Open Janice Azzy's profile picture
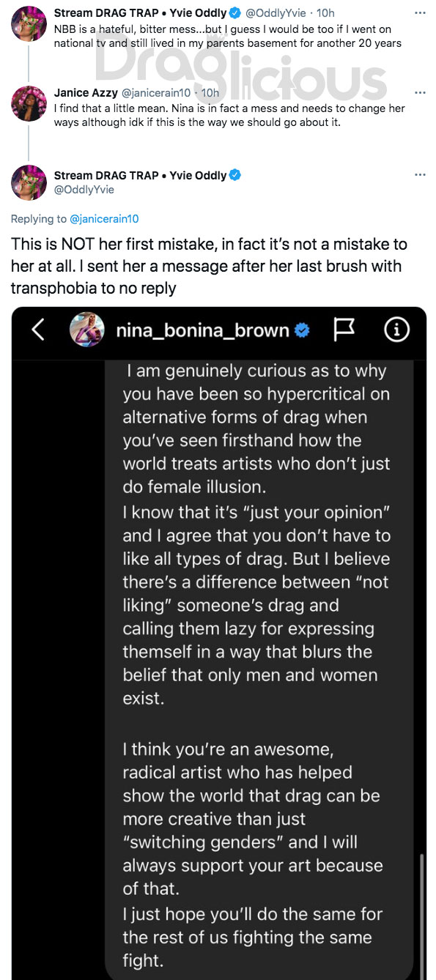The image size is (436, 980). point(30,101)
